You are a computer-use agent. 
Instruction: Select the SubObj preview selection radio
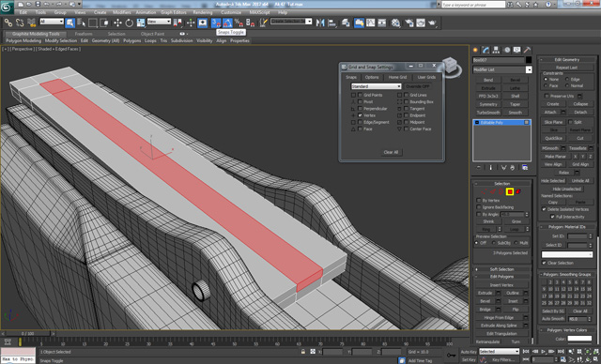point(494,243)
